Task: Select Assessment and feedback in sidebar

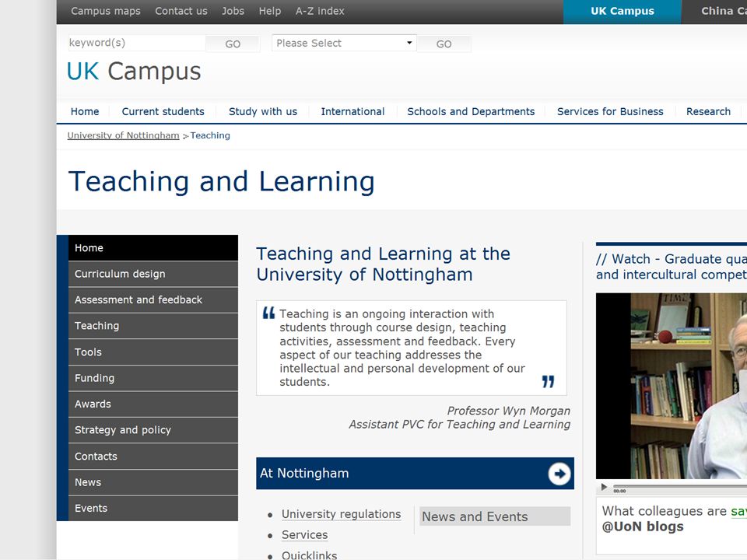Action: tap(153, 299)
